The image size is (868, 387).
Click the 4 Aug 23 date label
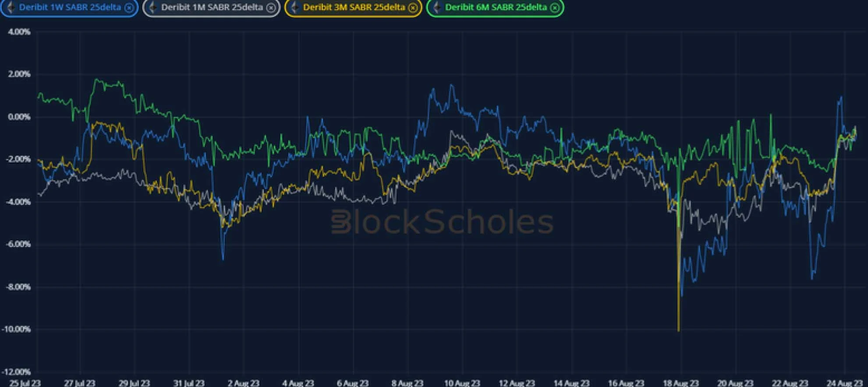click(x=298, y=383)
